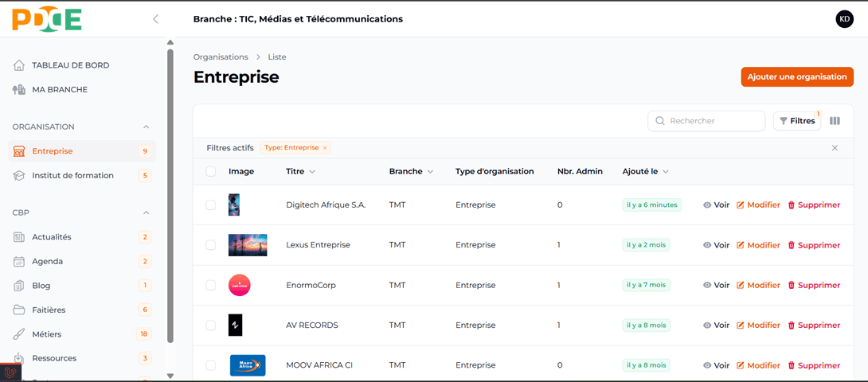Collapse the sidebar with the chevron arrow
Screen dimensions: 868x382
click(x=155, y=19)
